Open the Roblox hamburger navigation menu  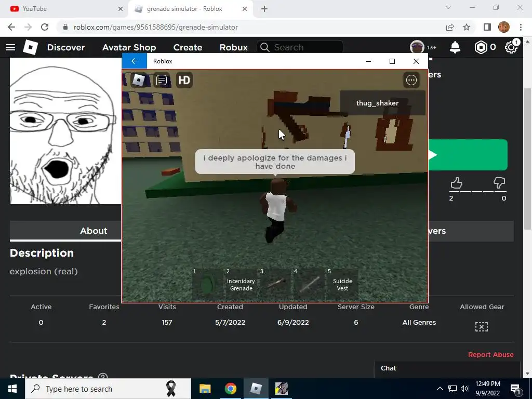[x=10, y=47]
